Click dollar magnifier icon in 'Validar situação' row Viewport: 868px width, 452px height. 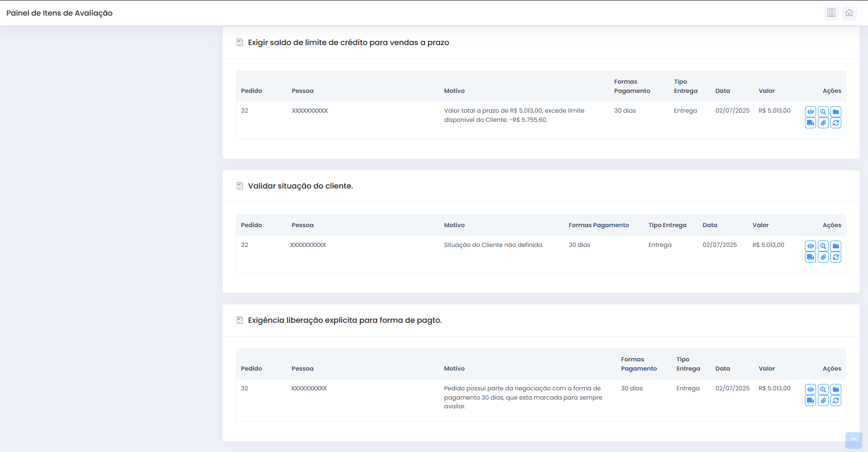(x=823, y=246)
